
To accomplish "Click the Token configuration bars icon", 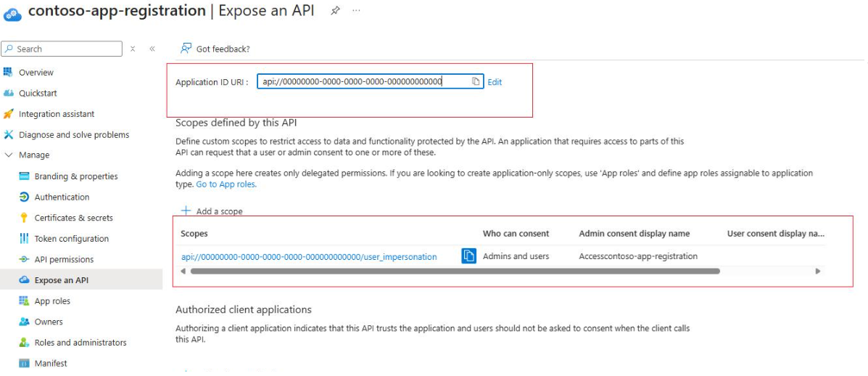I will (24, 239).
